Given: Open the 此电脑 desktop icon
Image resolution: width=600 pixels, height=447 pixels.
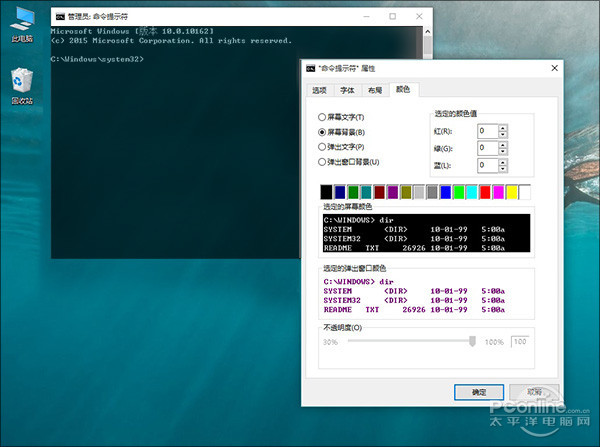Looking at the screenshot, I should point(22,24).
